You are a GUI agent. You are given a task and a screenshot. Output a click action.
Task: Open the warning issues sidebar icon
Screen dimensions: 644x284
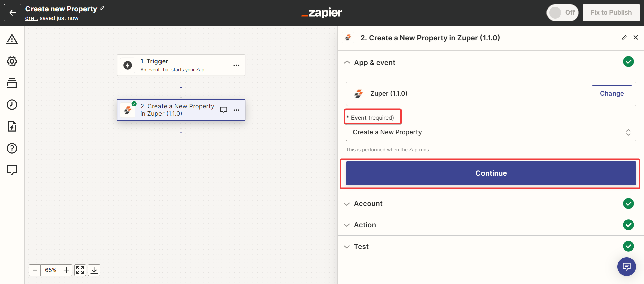pyautogui.click(x=12, y=39)
